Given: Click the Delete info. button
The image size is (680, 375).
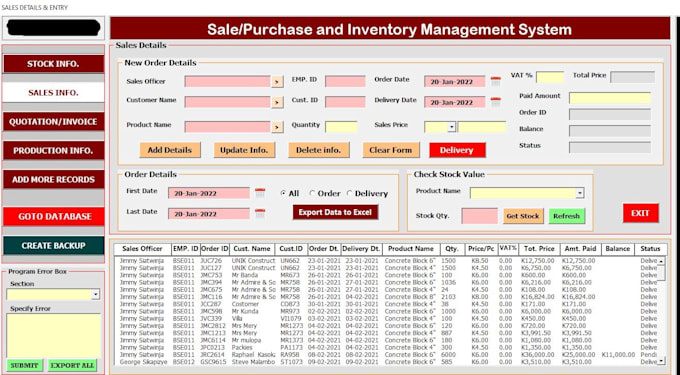Looking at the screenshot, I should [x=318, y=150].
